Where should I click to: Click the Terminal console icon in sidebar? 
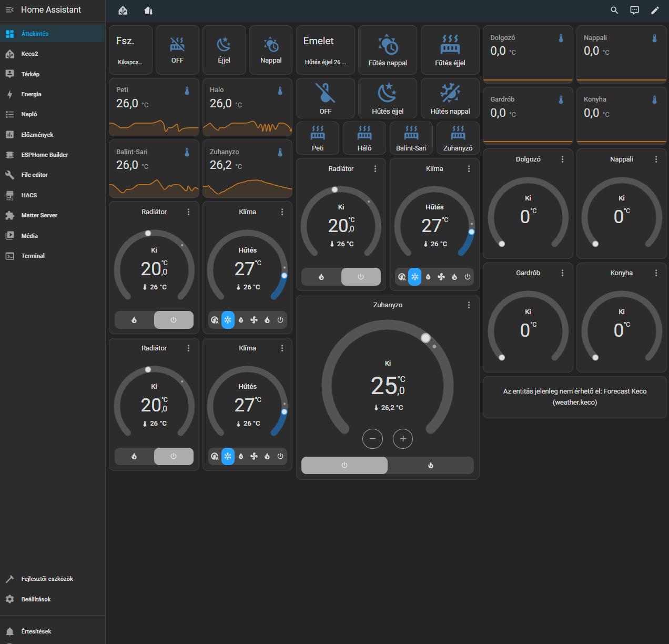click(9, 256)
